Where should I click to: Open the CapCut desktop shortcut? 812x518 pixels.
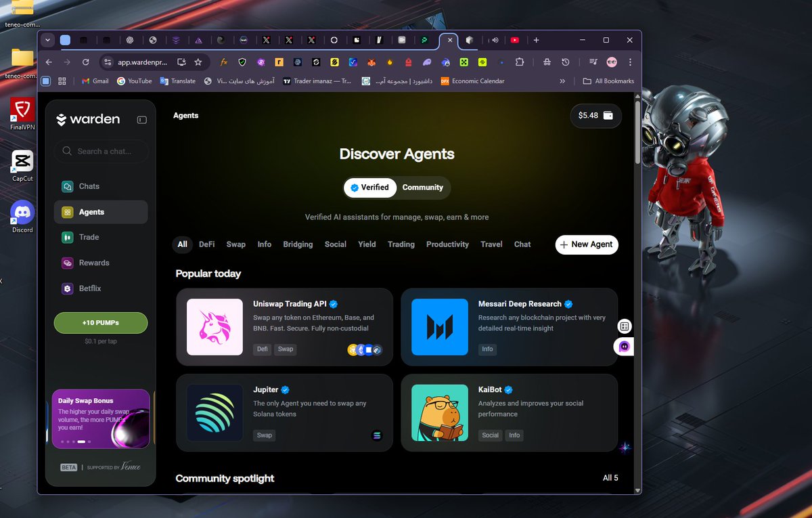click(x=22, y=167)
